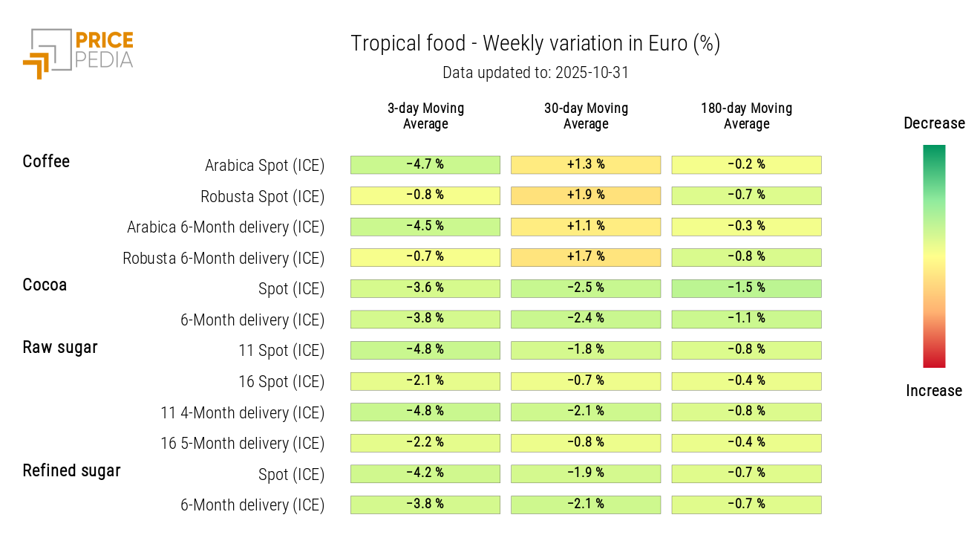Image resolution: width=980 pixels, height=535 pixels.
Task: Click the 30-day Moving Average column header
Action: (x=586, y=116)
